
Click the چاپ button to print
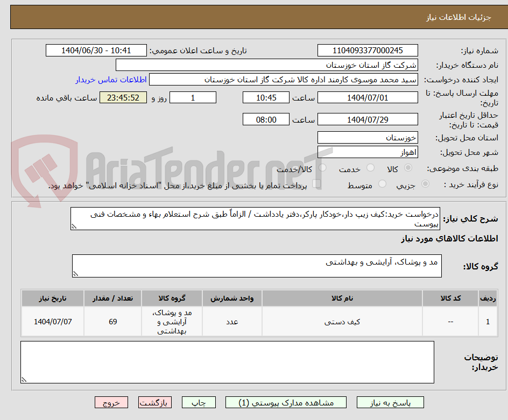199,402
